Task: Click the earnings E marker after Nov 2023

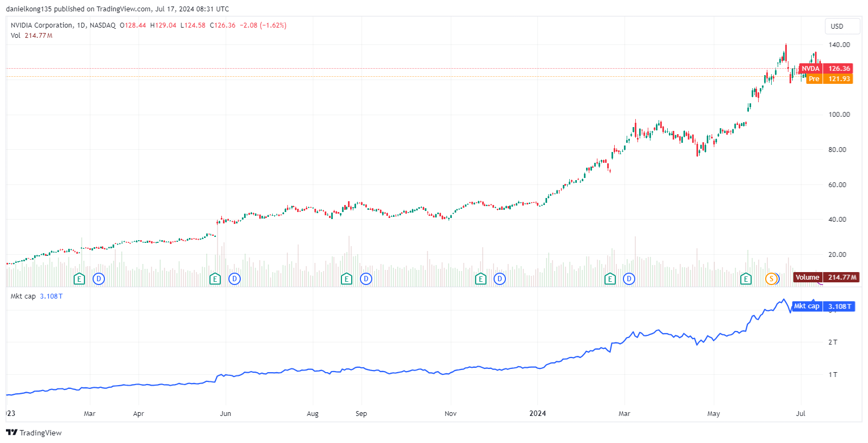Action: point(481,279)
